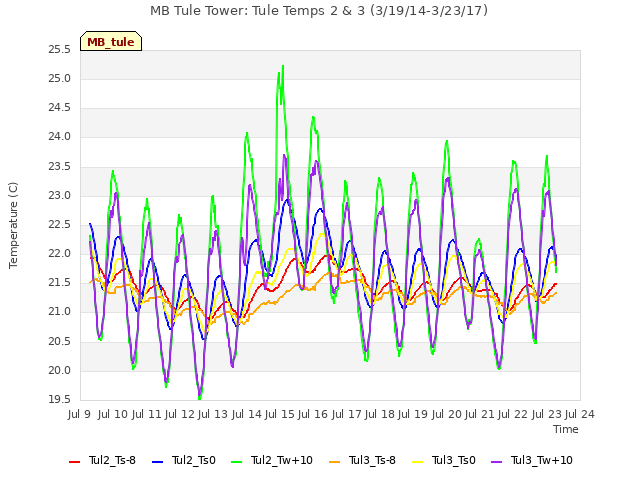Click the red Tul2_Ts-8 legend swatch
The height and width of the screenshot is (480, 640).
click(75, 462)
